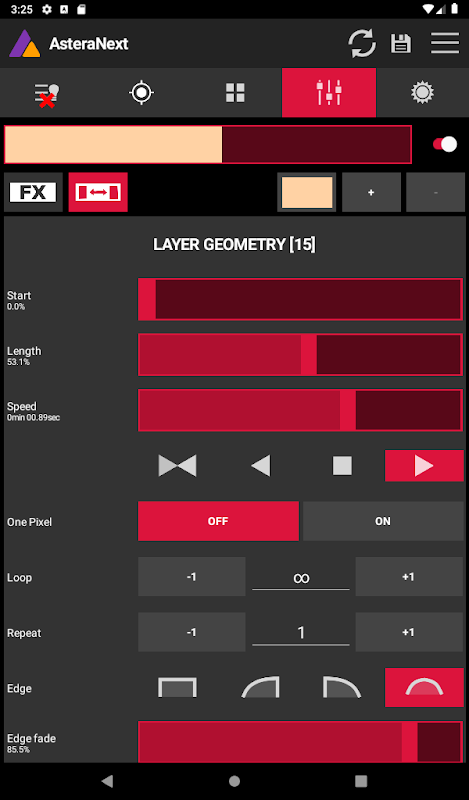Image resolution: width=469 pixels, height=800 pixels.
Task: Tap the sync refresh icon
Action: [362, 43]
